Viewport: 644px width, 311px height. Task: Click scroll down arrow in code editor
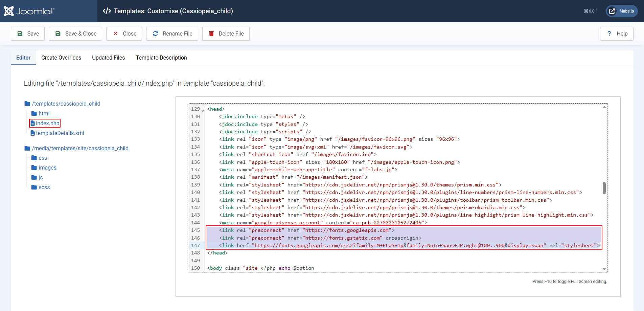click(604, 269)
